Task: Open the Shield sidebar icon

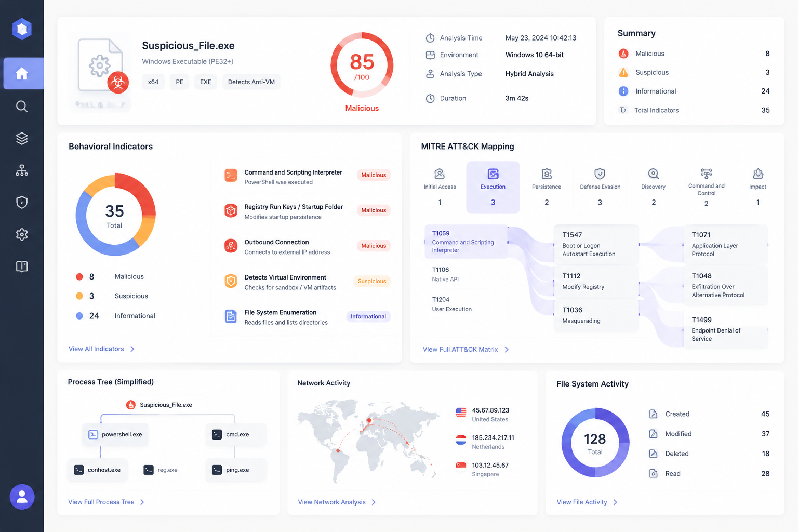Action: pyautogui.click(x=22, y=202)
